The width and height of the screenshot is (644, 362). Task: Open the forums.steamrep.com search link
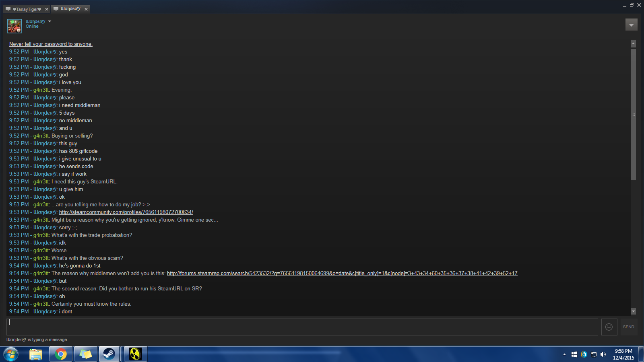coord(342,273)
